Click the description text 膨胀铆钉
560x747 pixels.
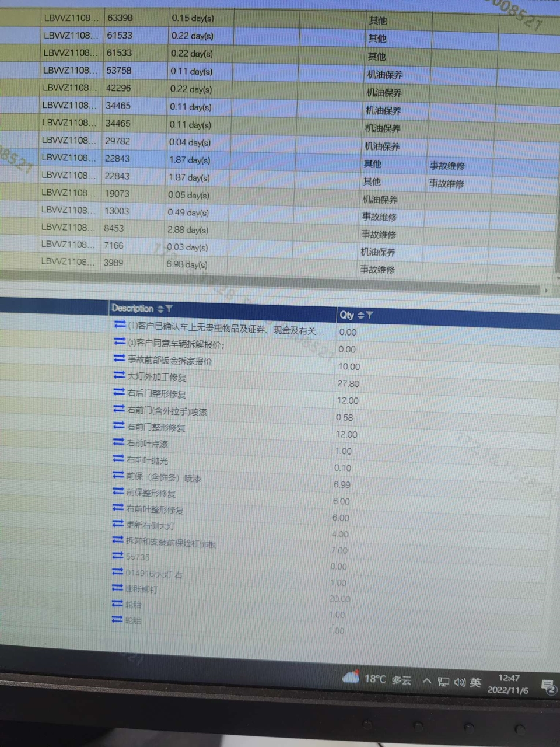[x=142, y=589]
